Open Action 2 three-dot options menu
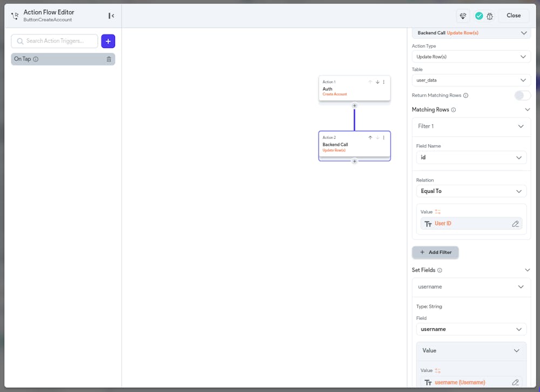This screenshot has width=540, height=392. 383,138
